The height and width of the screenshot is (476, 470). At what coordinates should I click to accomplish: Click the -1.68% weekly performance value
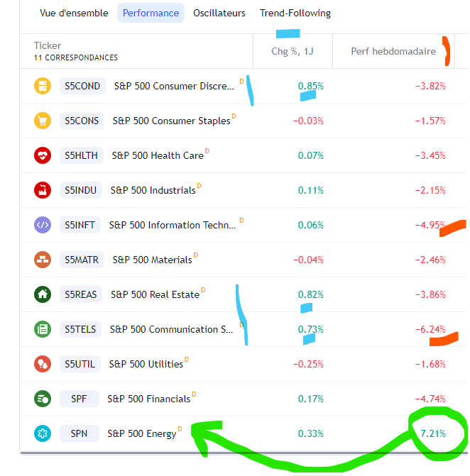tap(430, 365)
